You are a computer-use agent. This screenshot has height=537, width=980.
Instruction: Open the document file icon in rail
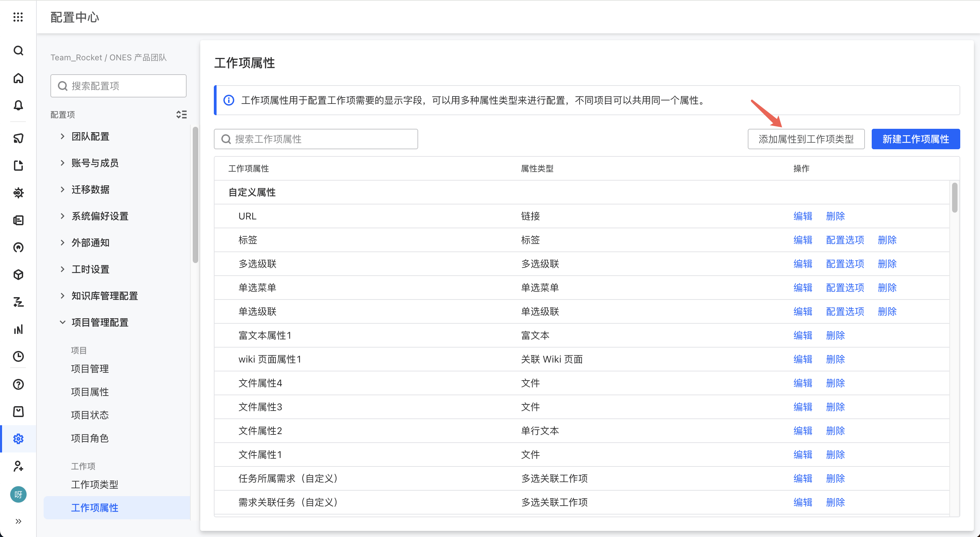pos(18,166)
